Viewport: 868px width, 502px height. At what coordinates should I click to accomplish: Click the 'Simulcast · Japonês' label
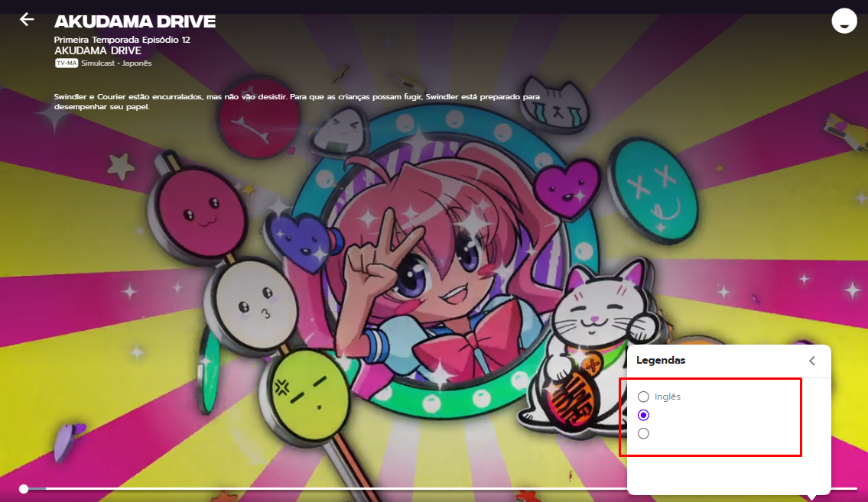tap(116, 63)
